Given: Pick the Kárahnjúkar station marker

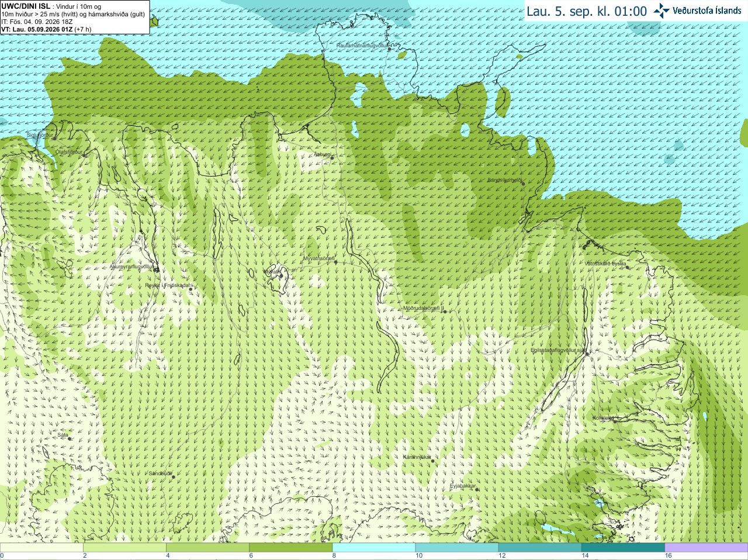Looking at the screenshot, I should (433, 461).
